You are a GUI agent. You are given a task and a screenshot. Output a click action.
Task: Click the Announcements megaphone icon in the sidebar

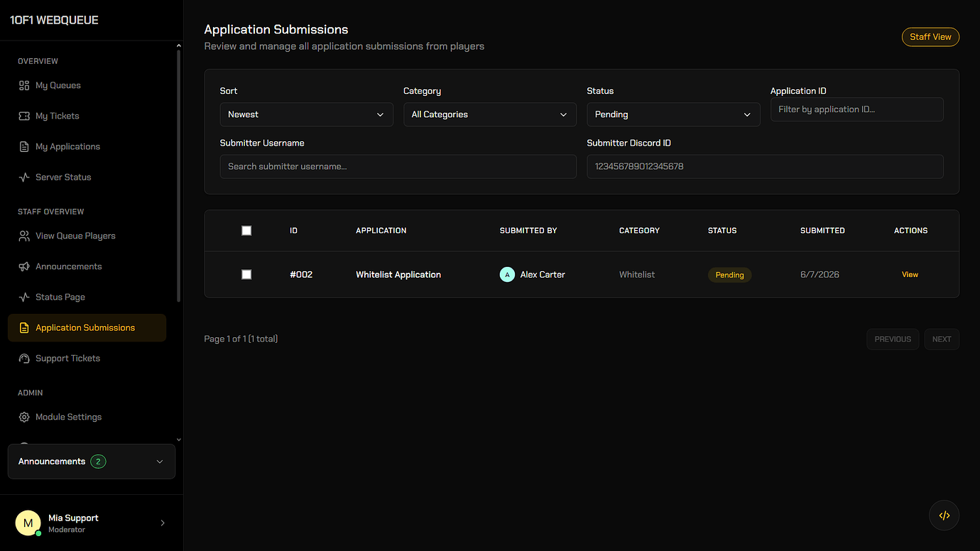[x=24, y=266]
